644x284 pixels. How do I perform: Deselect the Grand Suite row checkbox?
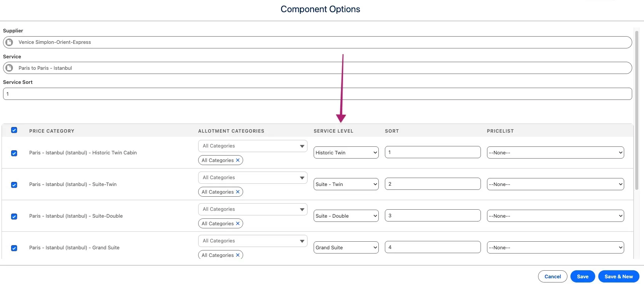tap(14, 248)
